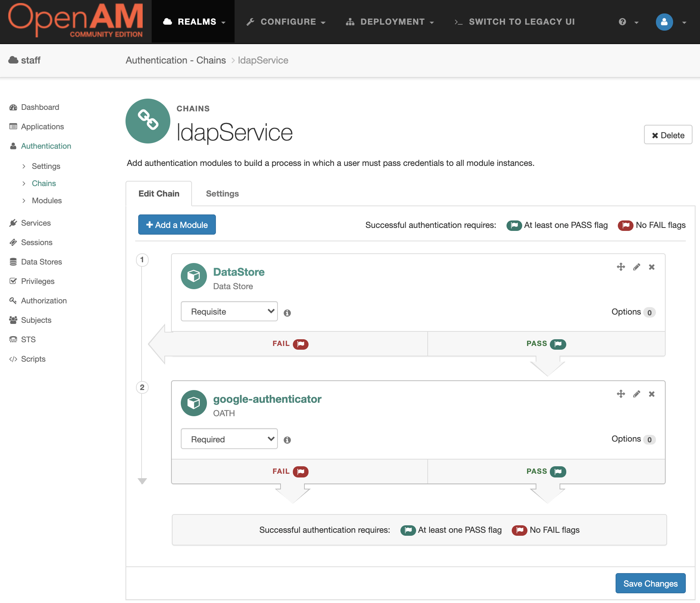Expand the Realms navigation dropdown
The width and height of the screenshot is (700, 603).
(193, 21)
